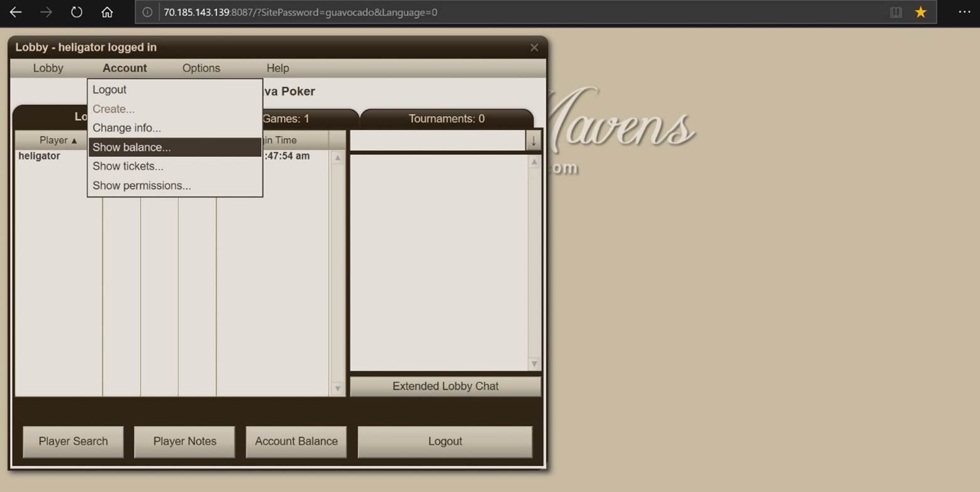The height and width of the screenshot is (492, 980).
Task: Refresh the page using the reload icon
Action: point(76,12)
